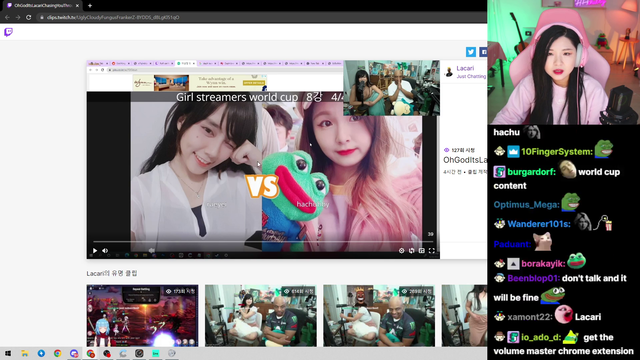Viewport: 640px width, 360px height.
Task: Select the OhGodItsLacariChasingYou browser tab
Action: pyautogui.click(x=42, y=5)
